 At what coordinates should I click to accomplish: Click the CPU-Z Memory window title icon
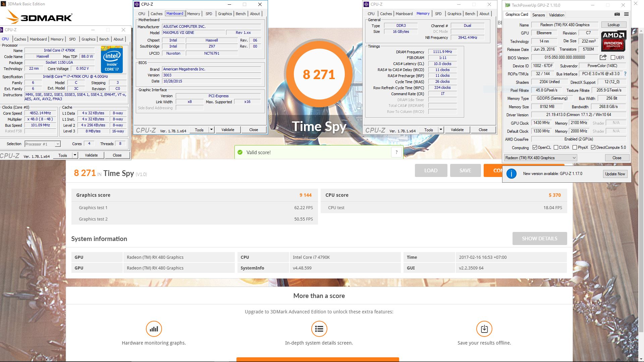pyautogui.click(x=366, y=4)
